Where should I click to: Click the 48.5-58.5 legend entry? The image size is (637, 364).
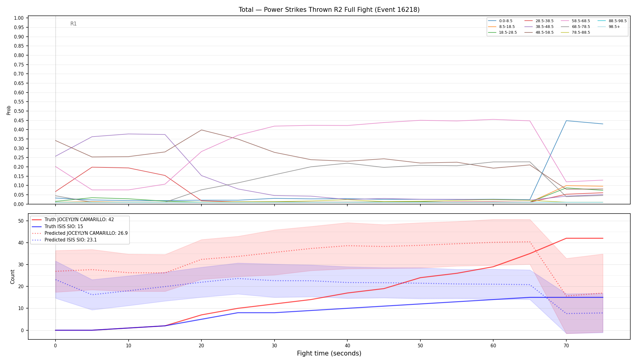tap(539, 32)
